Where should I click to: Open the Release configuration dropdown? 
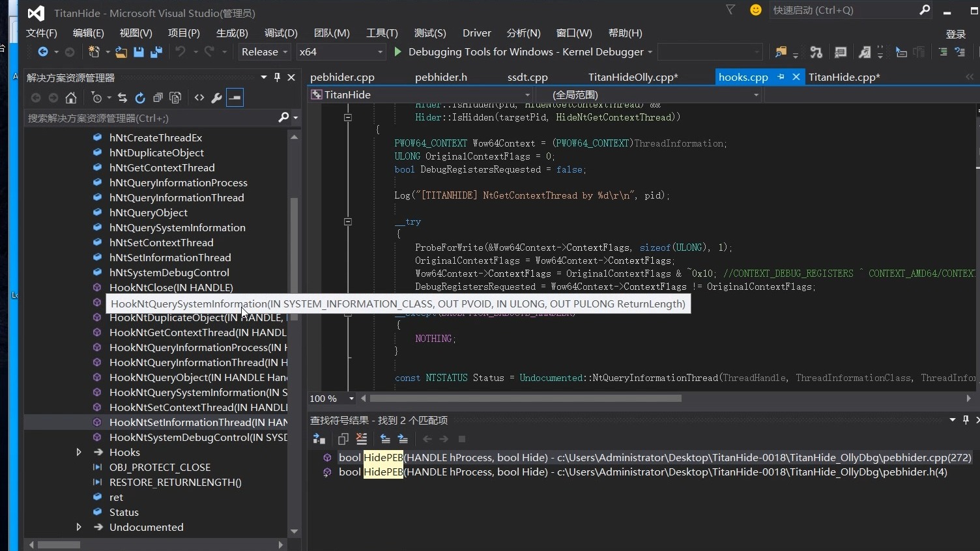265,52
